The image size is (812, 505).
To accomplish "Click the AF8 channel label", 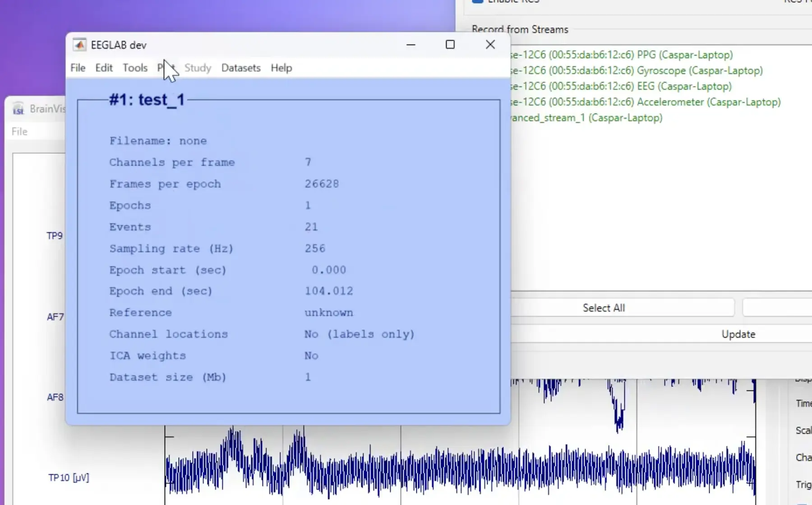I will click(x=55, y=397).
